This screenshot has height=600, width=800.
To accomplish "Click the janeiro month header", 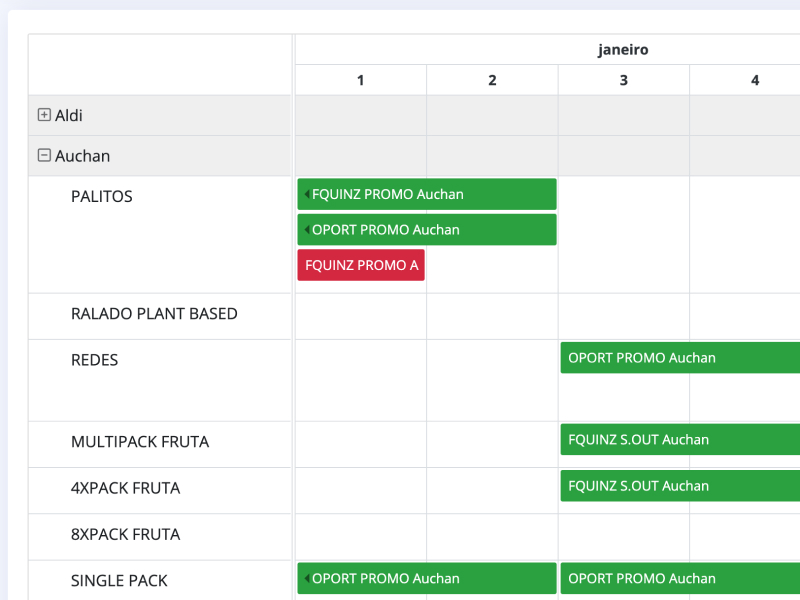I will [623, 49].
